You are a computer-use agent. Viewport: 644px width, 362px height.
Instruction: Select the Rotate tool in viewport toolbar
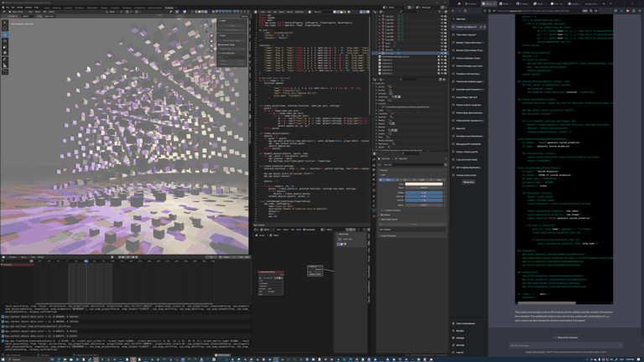[5, 41]
